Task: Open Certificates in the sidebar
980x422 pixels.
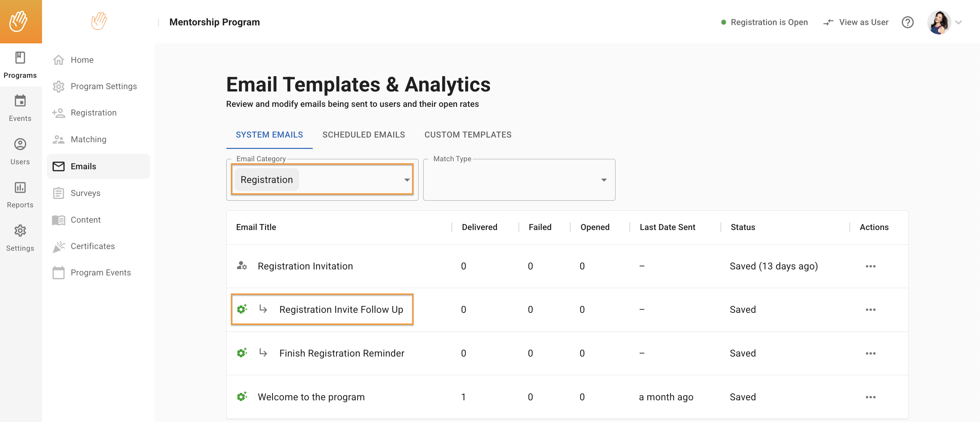Action: click(92, 246)
